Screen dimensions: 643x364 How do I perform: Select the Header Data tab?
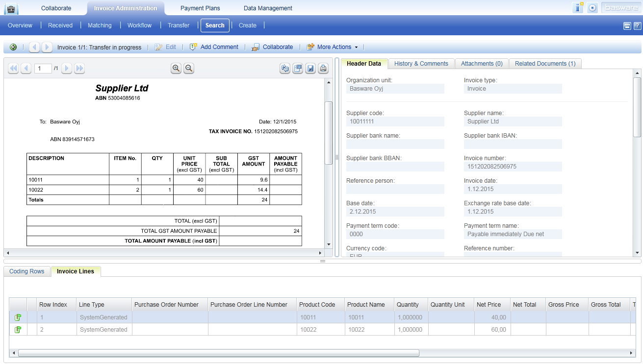click(364, 64)
